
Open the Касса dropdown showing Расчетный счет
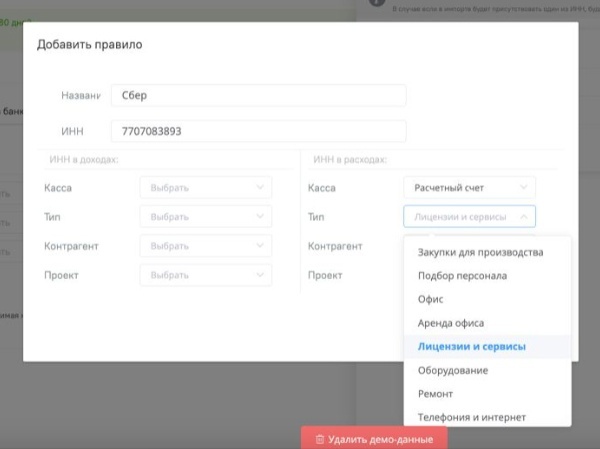(x=470, y=188)
